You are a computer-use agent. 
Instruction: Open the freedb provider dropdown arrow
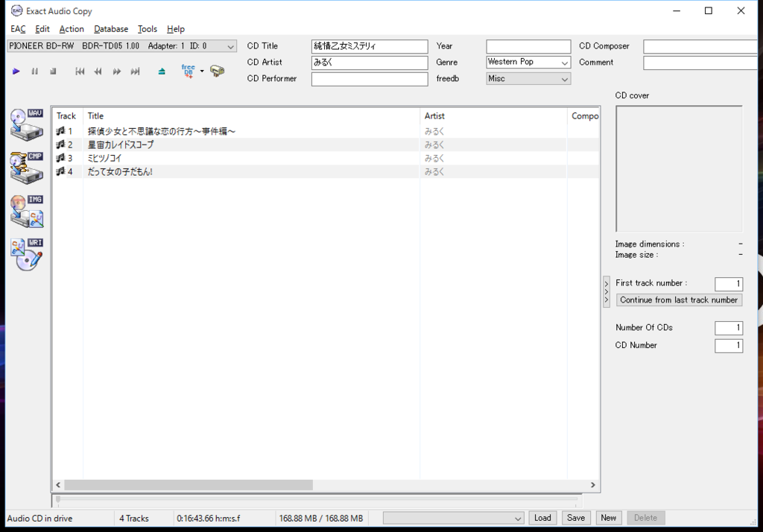coord(202,71)
